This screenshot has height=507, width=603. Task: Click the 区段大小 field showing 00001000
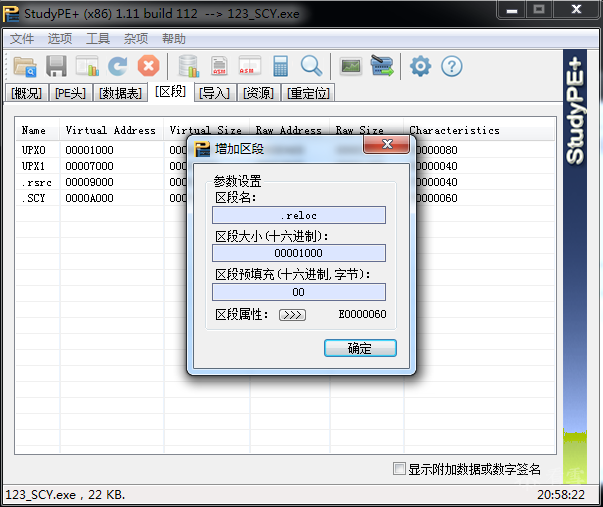(299, 253)
